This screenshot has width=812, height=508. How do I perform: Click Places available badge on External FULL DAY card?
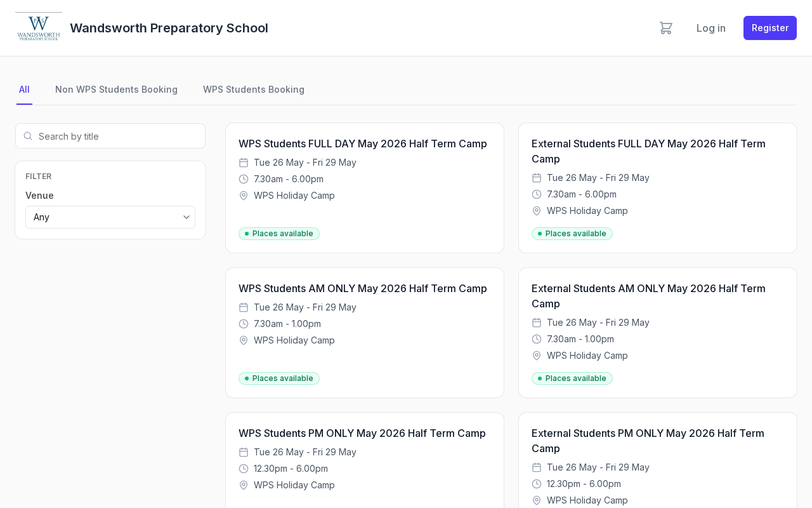coord(572,234)
